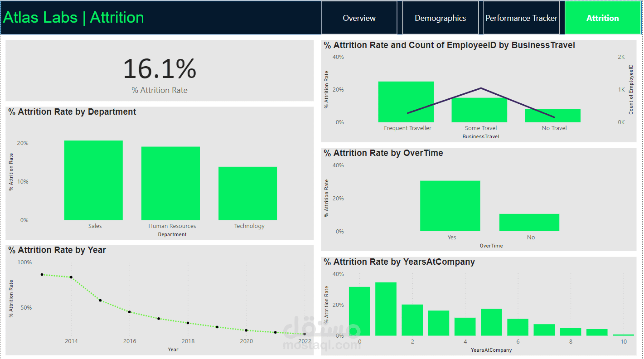Open the Overview page tab
The image size is (644, 359).
pyautogui.click(x=359, y=18)
